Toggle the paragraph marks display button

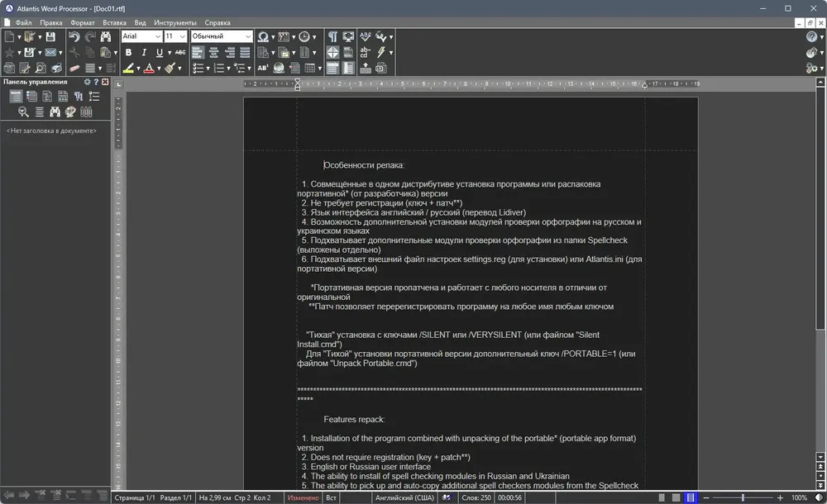tap(332, 36)
